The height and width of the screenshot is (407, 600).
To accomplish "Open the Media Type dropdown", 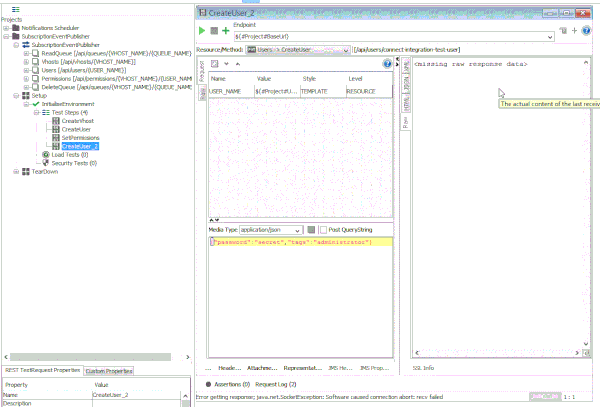I will click(299, 230).
